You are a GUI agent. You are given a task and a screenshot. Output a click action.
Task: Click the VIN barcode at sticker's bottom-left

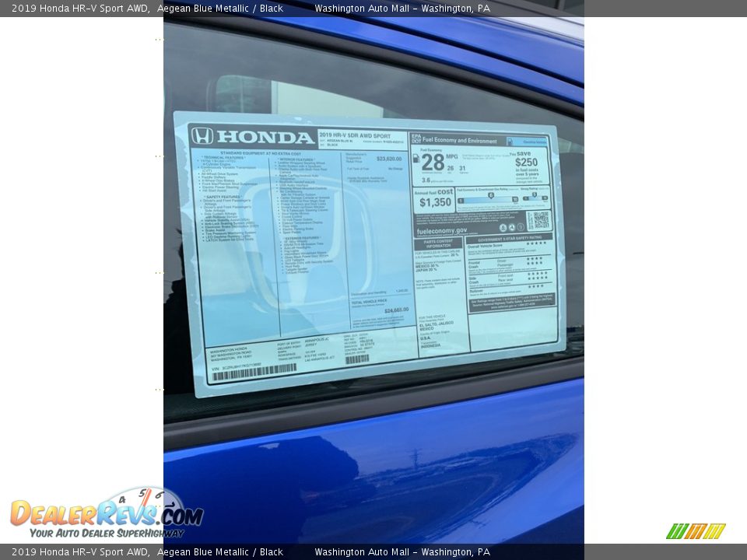click(x=254, y=373)
